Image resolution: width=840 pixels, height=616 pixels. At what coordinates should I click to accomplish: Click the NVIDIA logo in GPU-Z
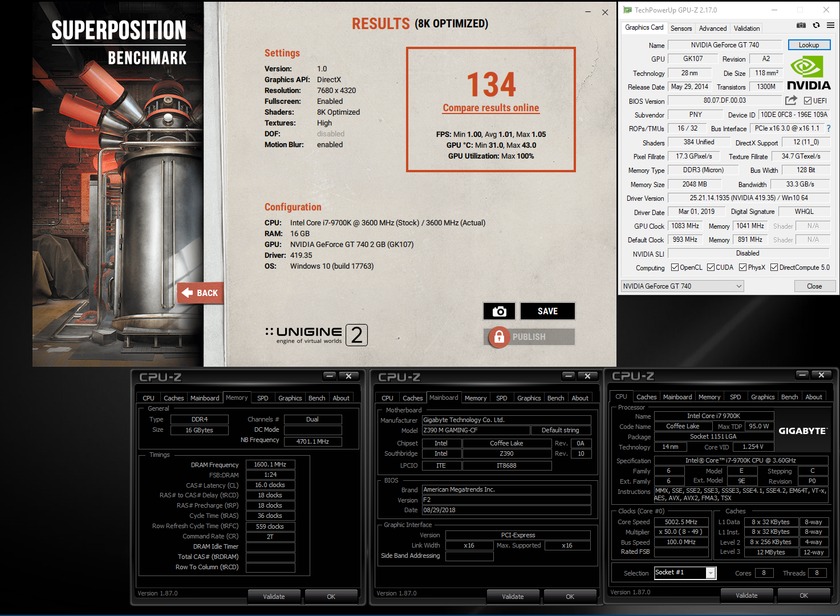(x=809, y=74)
